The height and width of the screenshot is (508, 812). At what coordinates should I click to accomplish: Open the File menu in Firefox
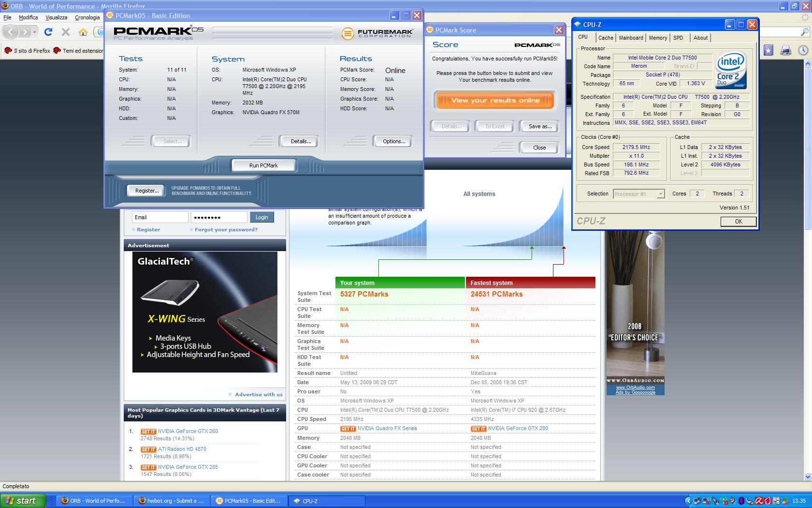pos(7,17)
